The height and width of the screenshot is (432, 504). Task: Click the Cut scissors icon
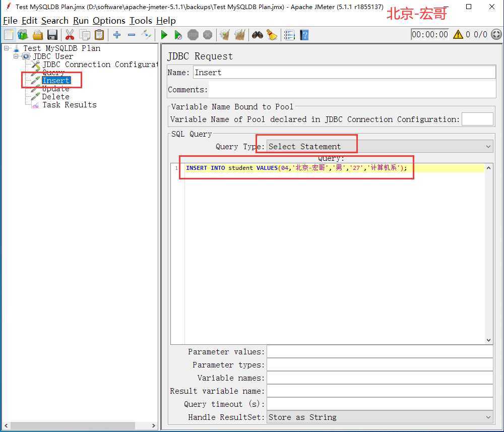pos(70,35)
